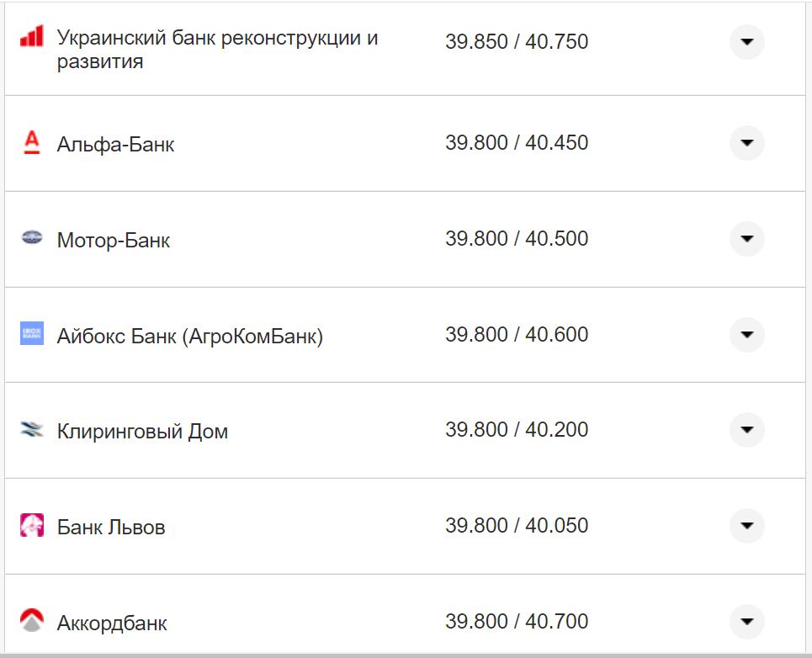812x658 pixels.
Task: Open the Альфа-Банк bank page link
Action: point(114,143)
